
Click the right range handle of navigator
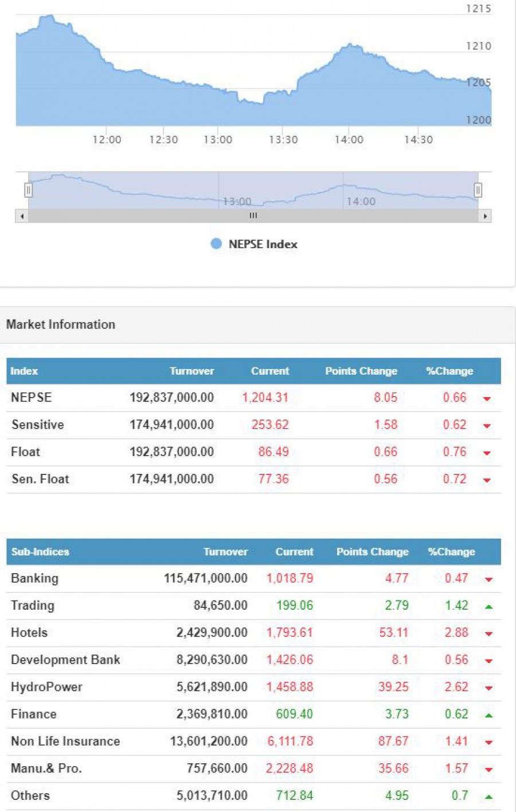[x=478, y=190]
